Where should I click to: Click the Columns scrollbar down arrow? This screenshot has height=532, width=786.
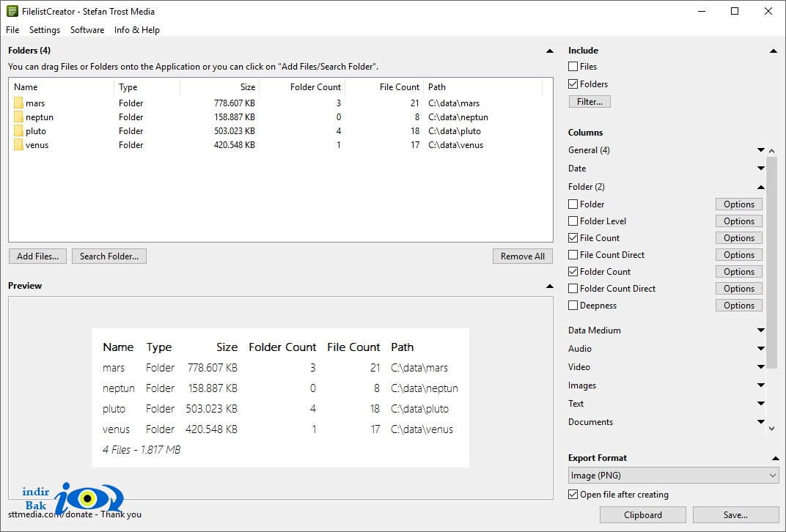point(771,428)
